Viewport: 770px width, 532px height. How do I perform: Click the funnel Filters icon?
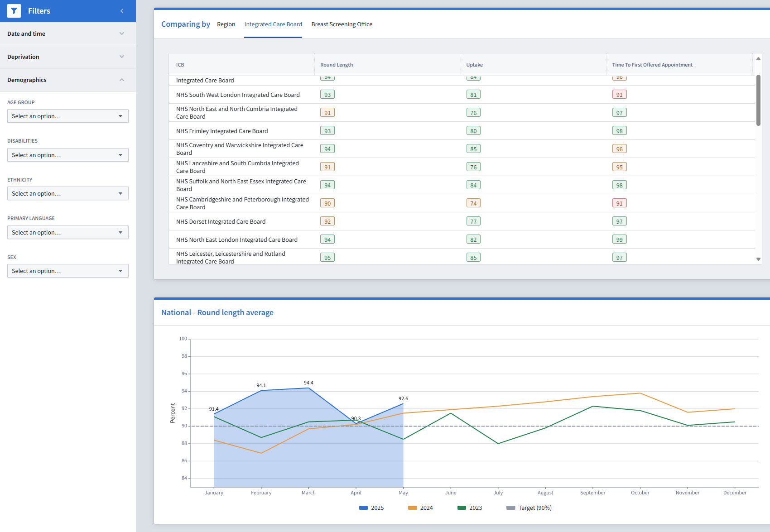click(x=14, y=11)
